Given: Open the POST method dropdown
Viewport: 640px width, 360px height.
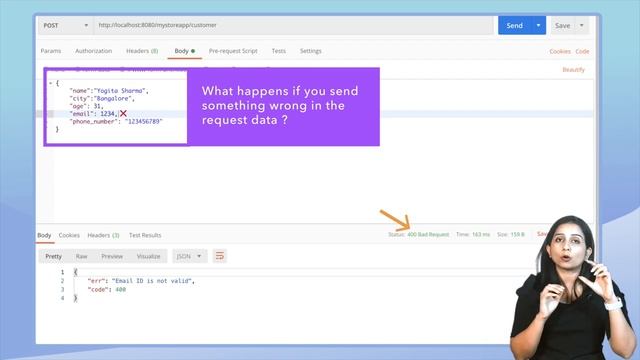Looking at the screenshot, I should click(65, 25).
